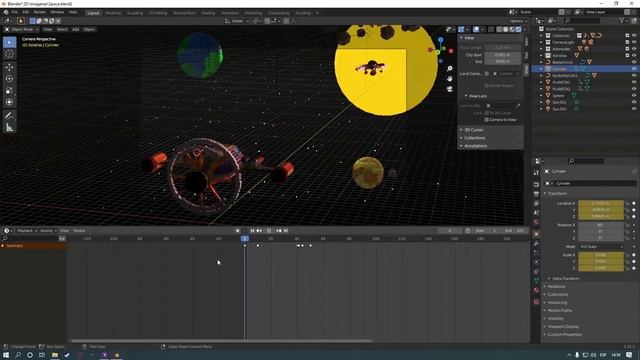The image size is (640, 360).
Task: Switch to the Sculpting workspace tab
Action: tap(135, 13)
